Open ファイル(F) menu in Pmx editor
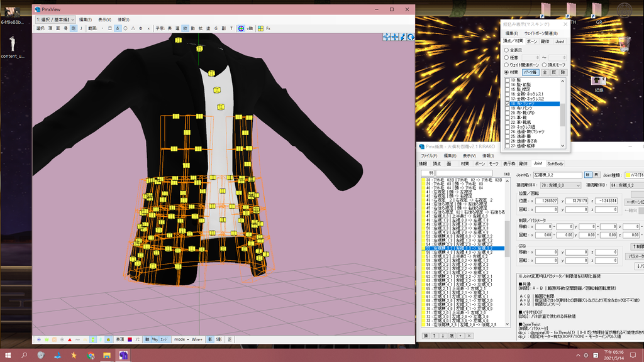 (429, 156)
